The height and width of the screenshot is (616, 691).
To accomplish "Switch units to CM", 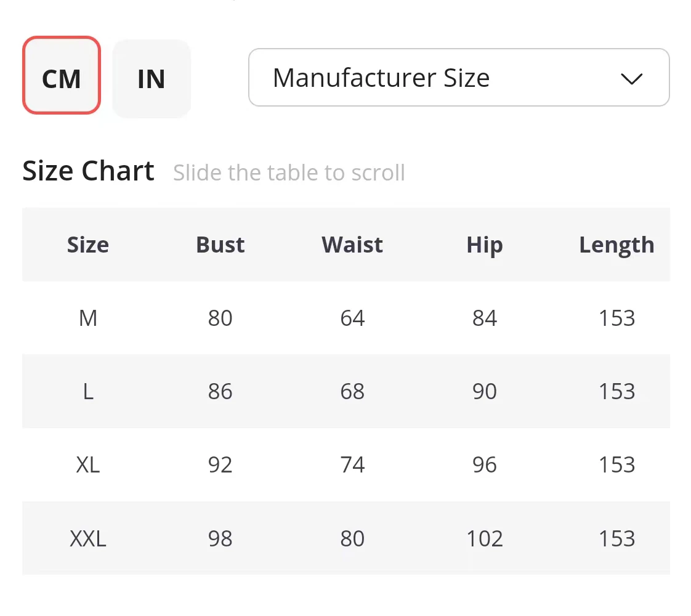I will point(61,78).
